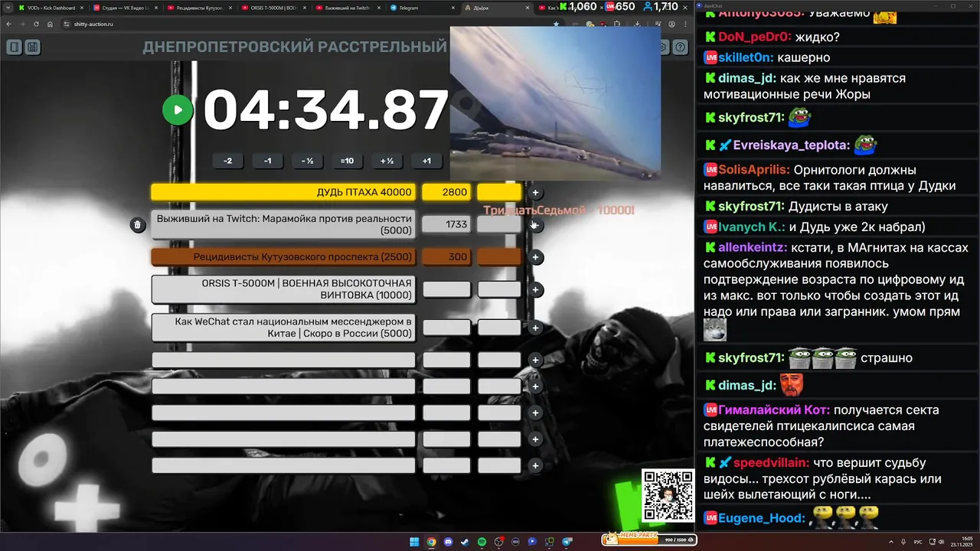Viewport: 980px width, 551px height.
Task: Edit the 300 amount on the Рецидивисты row
Action: 446,257
